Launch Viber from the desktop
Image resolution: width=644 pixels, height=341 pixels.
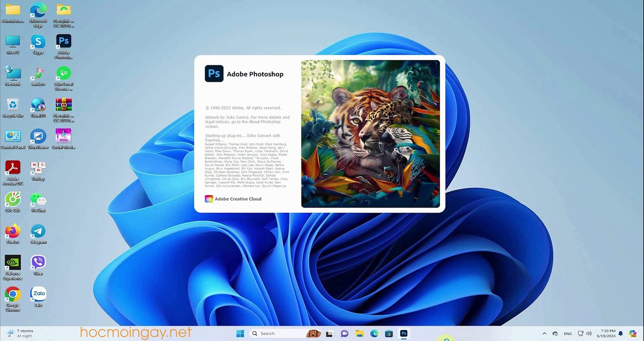tap(38, 266)
